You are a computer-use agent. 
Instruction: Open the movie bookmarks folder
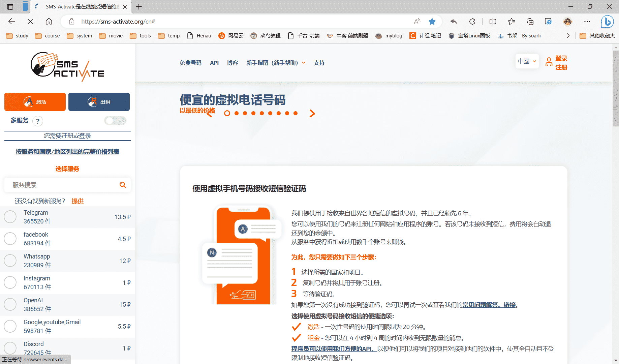pyautogui.click(x=111, y=36)
